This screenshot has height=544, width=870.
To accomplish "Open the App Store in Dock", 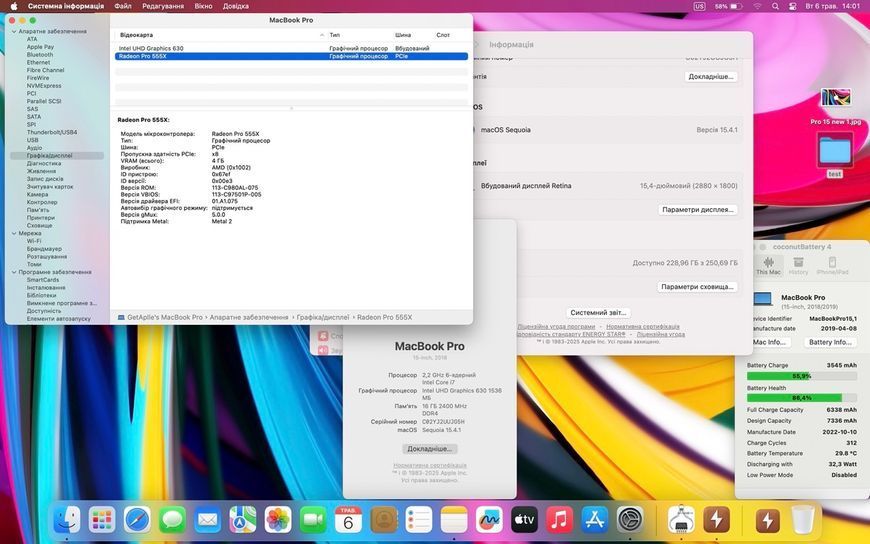I will click(594, 520).
